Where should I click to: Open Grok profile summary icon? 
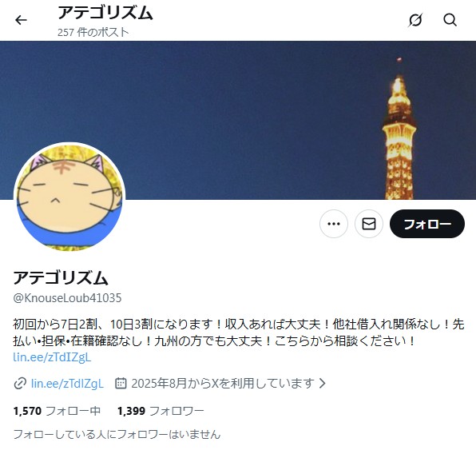415,20
